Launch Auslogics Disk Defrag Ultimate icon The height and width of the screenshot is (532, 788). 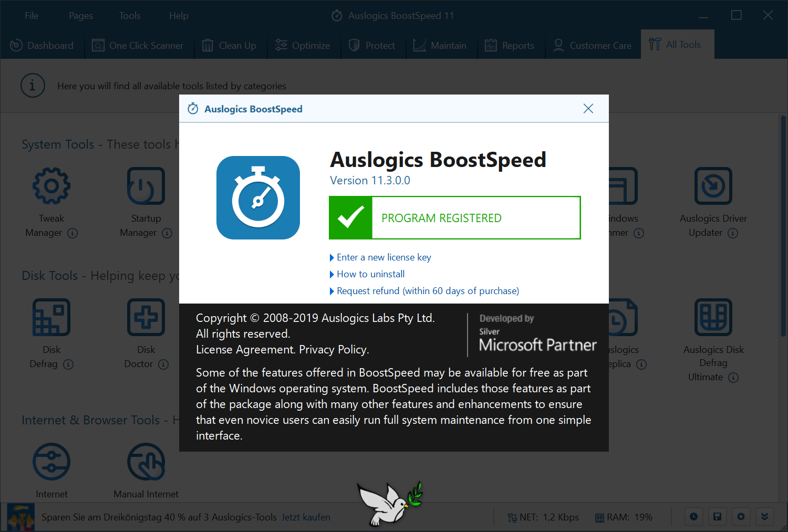point(713,317)
